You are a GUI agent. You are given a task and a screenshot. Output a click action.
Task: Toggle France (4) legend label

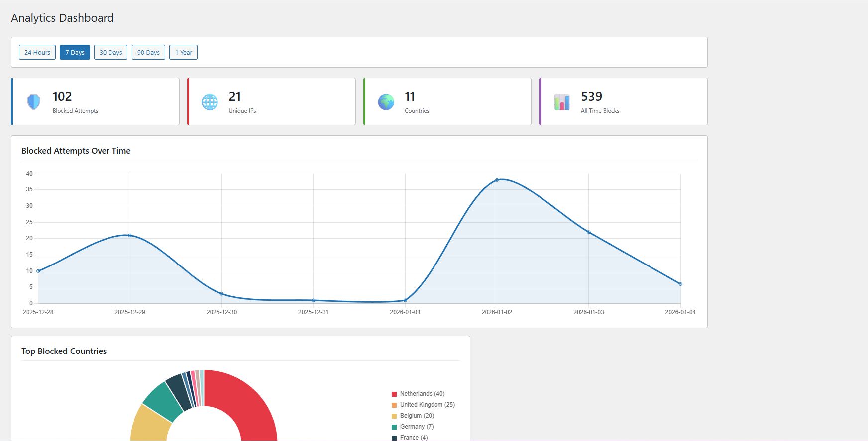tap(414, 438)
